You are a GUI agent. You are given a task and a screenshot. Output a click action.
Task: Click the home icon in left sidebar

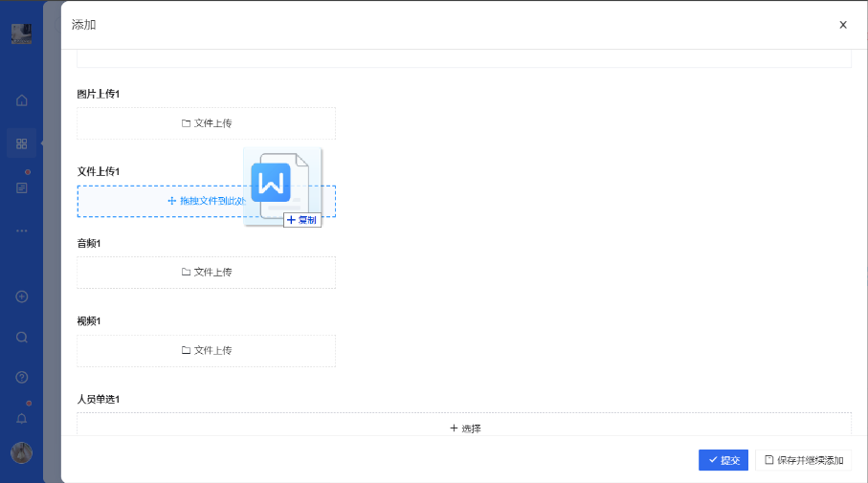click(x=21, y=100)
